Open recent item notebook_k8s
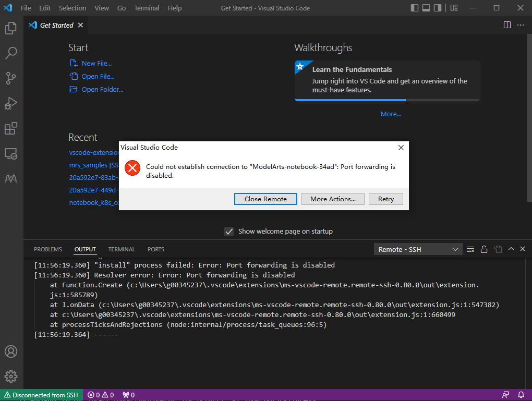 click(x=94, y=203)
